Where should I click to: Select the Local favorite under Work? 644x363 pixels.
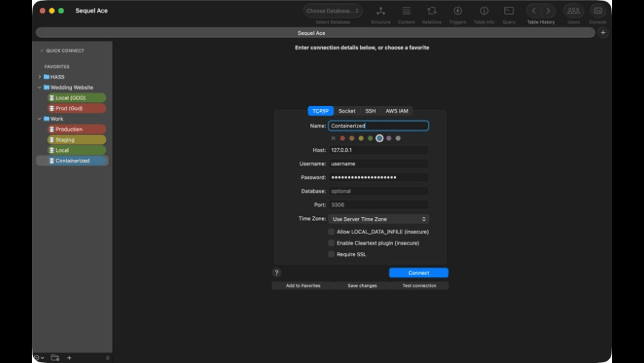pyautogui.click(x=76, y=150)
